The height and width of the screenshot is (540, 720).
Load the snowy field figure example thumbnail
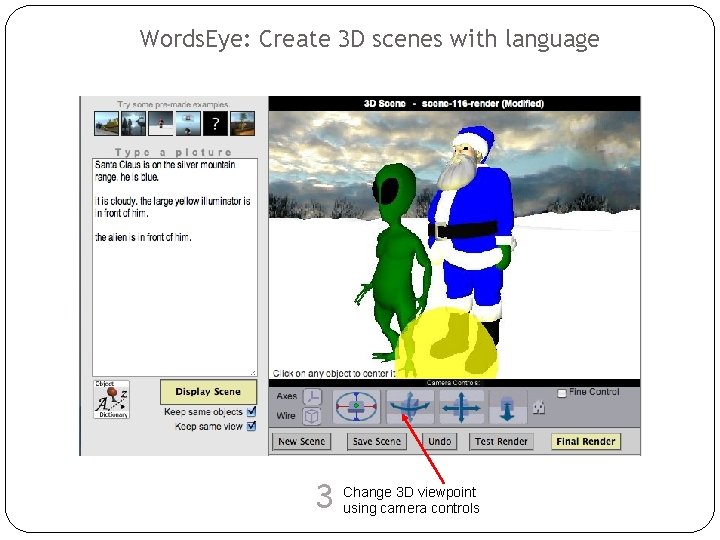pyautogui.click(x=161, y=123)
